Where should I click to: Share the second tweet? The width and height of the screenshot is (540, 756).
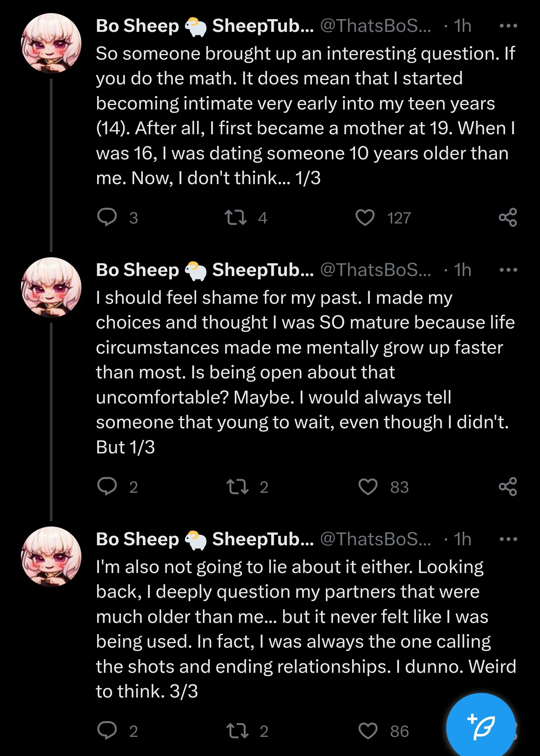click(508, 487)
